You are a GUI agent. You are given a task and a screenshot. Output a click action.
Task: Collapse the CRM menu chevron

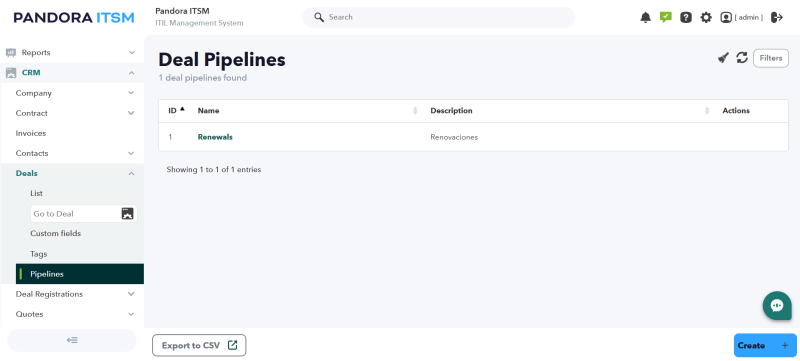click(x=132, y=73)
